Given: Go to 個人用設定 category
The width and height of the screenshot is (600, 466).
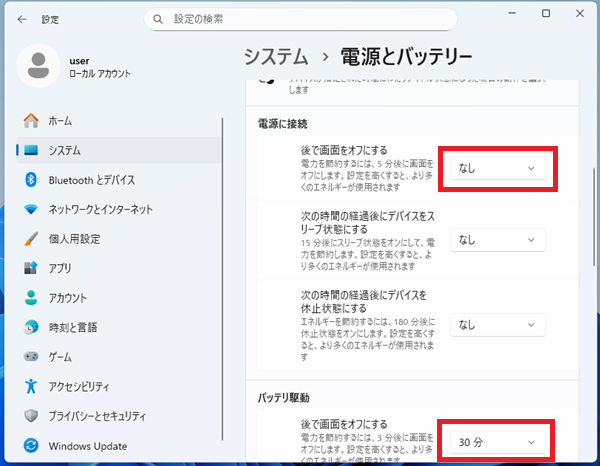Looking at the screenshot, I should click(x=119, y=239).
